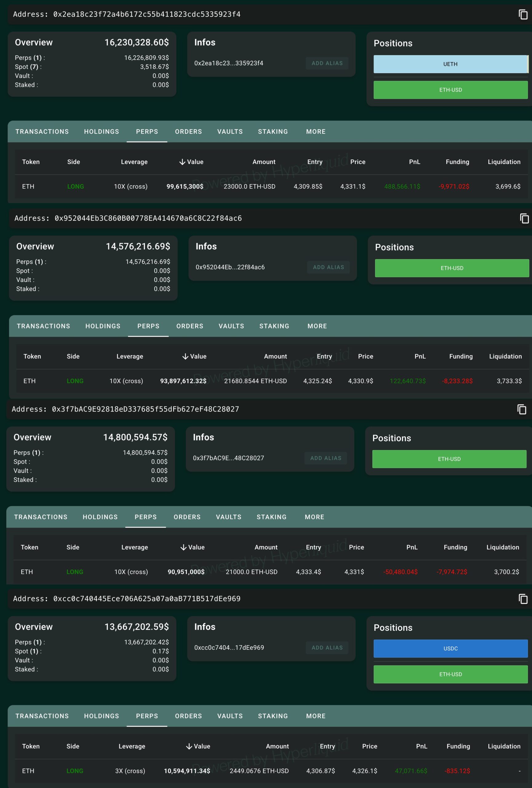The height and width of the screenshot is (788, 532).
Task: Copy the 0xcc0c7404 wallet address
Action: (x=523, y=599)
